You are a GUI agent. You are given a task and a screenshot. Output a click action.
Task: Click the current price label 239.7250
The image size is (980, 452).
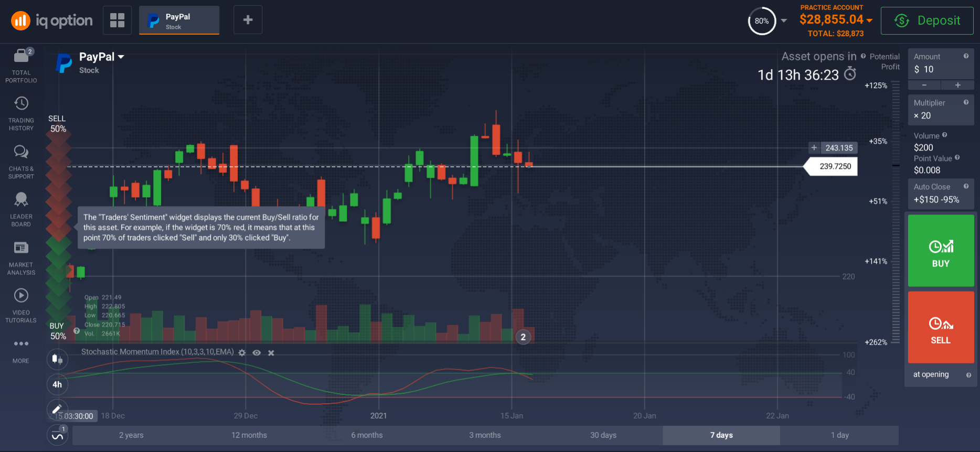pos(831,166)
